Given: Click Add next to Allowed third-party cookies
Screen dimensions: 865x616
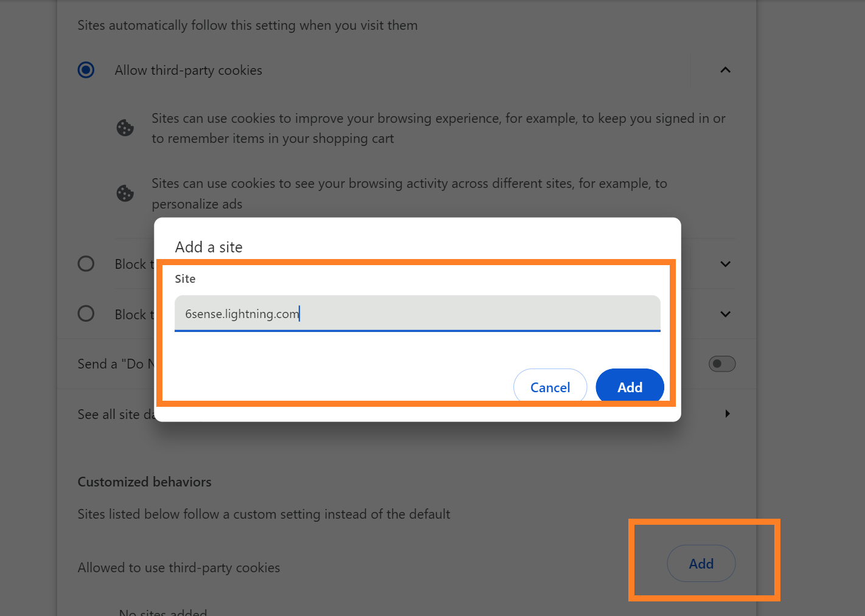Looking at the screenshot, I should pyautogui.click(x=701, y=564).
